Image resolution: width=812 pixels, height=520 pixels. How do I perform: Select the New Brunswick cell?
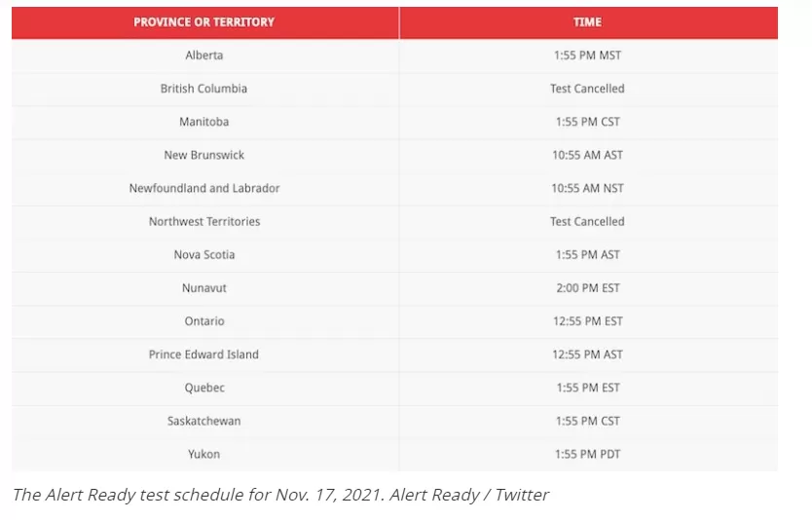204,155
